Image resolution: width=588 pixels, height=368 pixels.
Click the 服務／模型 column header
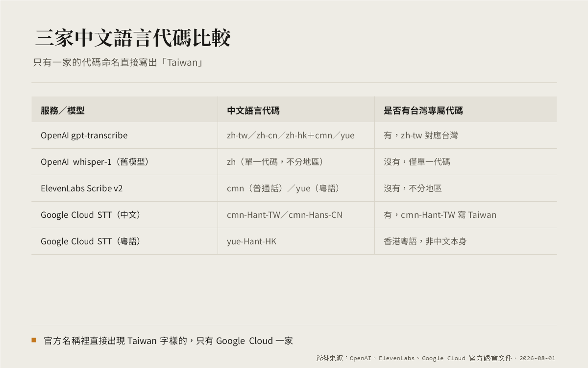[124, 109]
